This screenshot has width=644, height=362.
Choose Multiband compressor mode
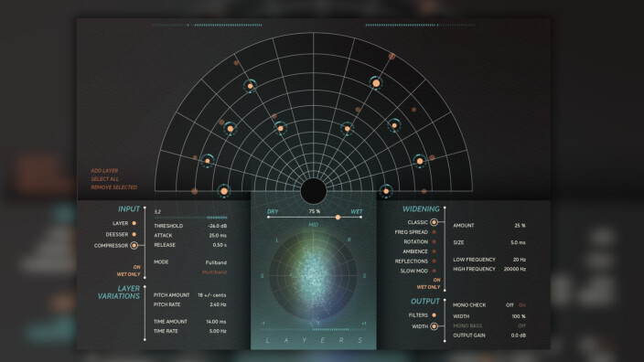[x=214, y=272]
